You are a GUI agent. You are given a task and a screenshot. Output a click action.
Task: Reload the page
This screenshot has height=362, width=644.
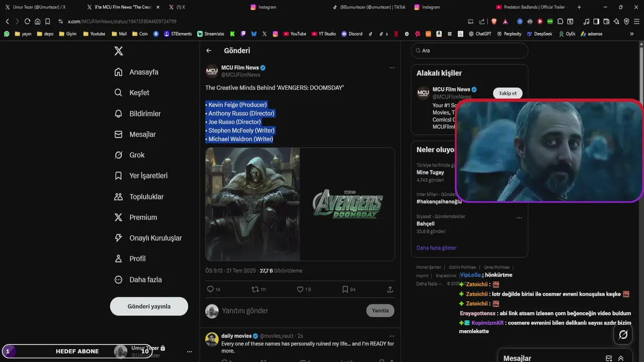coord(27,22)
